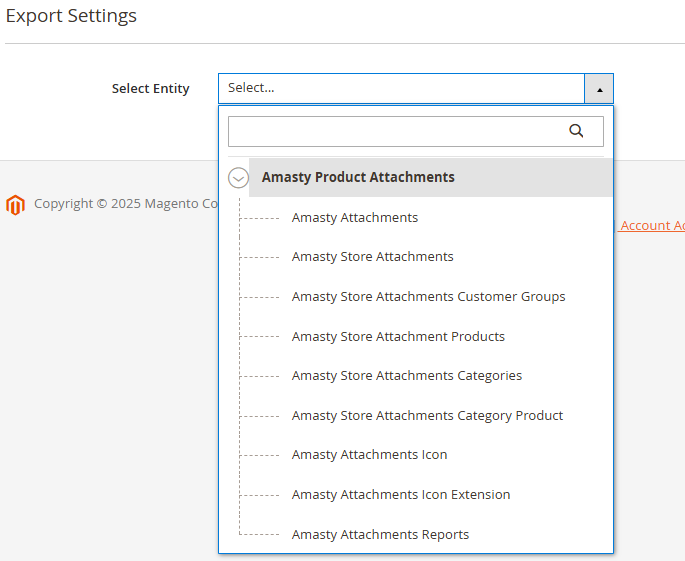Pick Amasty Store Attachments Customer Groups
Screen dimensions: 685x561
428,297
